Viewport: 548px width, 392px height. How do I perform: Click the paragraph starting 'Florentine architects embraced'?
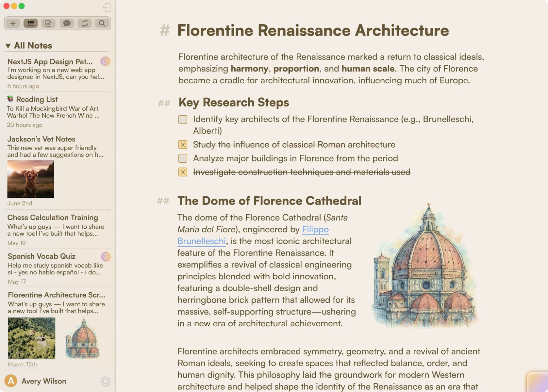pos(329,369)
